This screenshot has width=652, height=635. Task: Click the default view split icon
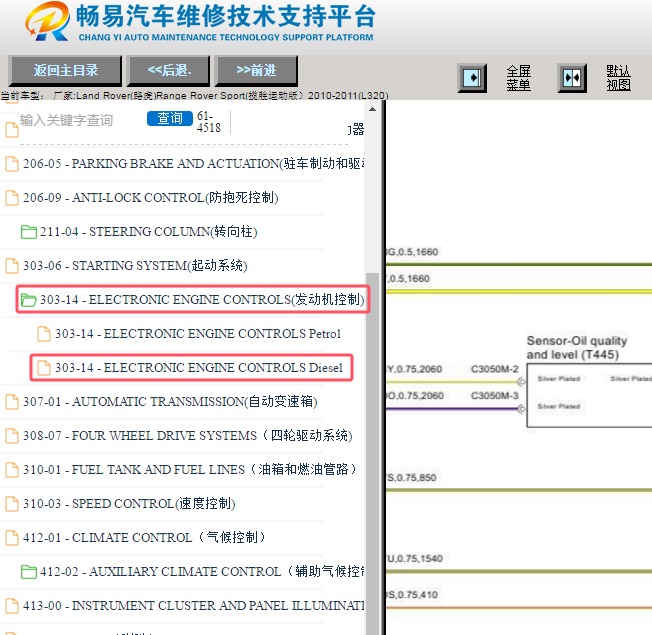(572, 78)
